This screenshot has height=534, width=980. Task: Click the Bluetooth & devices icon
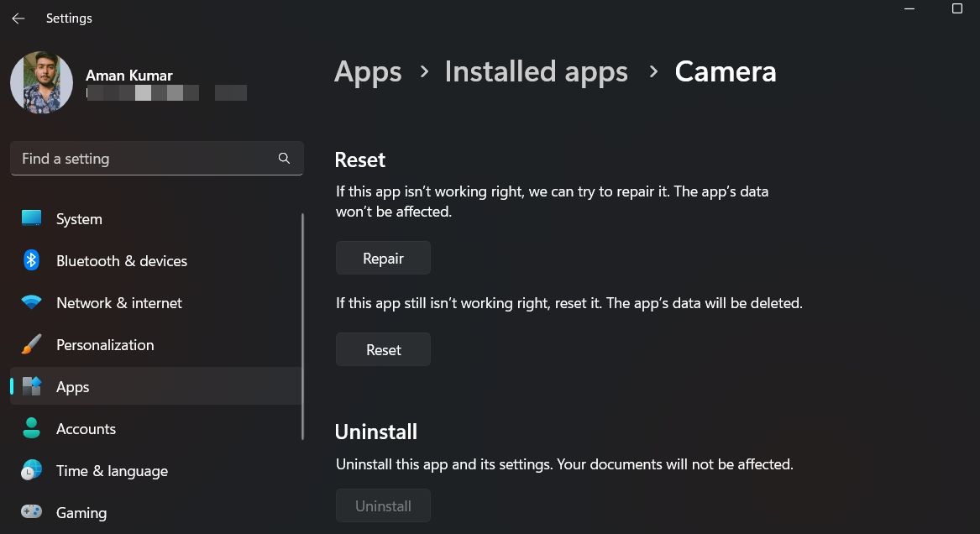[31, 260]
